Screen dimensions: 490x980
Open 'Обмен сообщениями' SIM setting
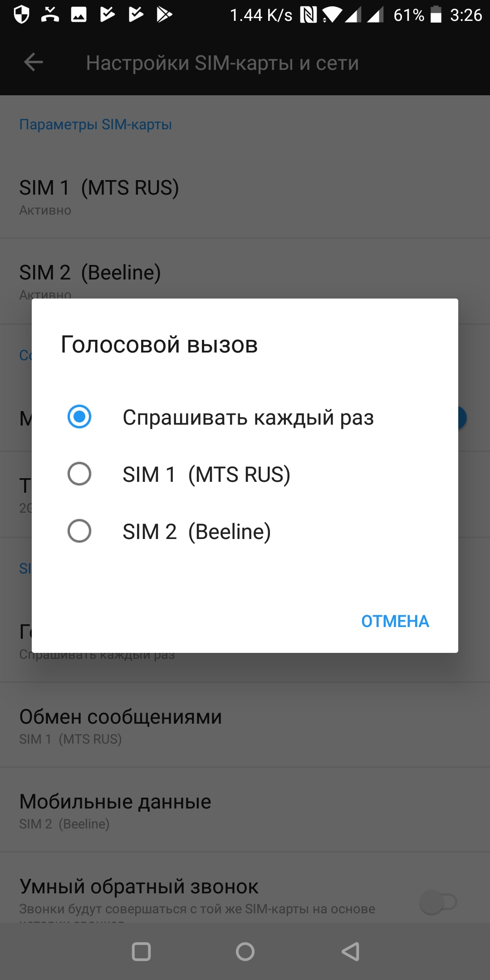120,725
